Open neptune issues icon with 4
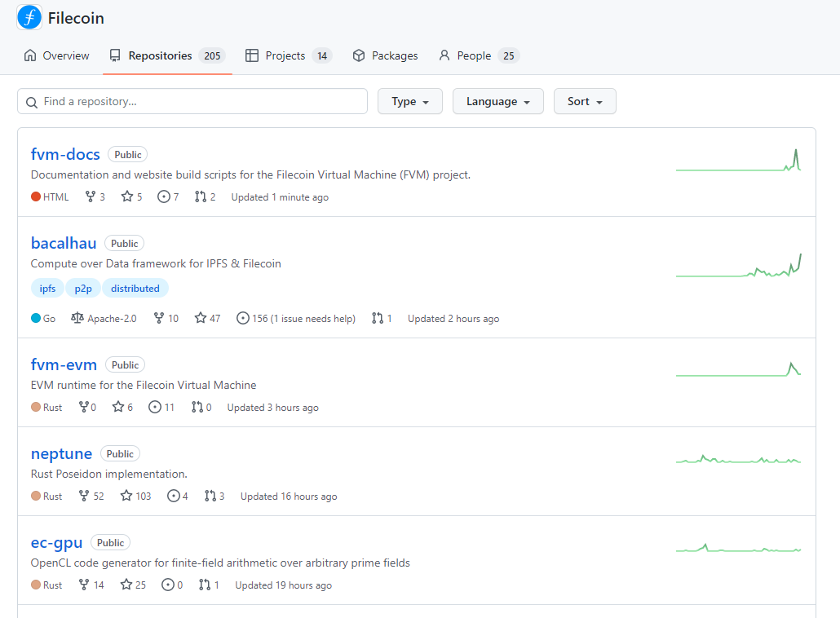The image size is (840, 618). click(173, 496)
